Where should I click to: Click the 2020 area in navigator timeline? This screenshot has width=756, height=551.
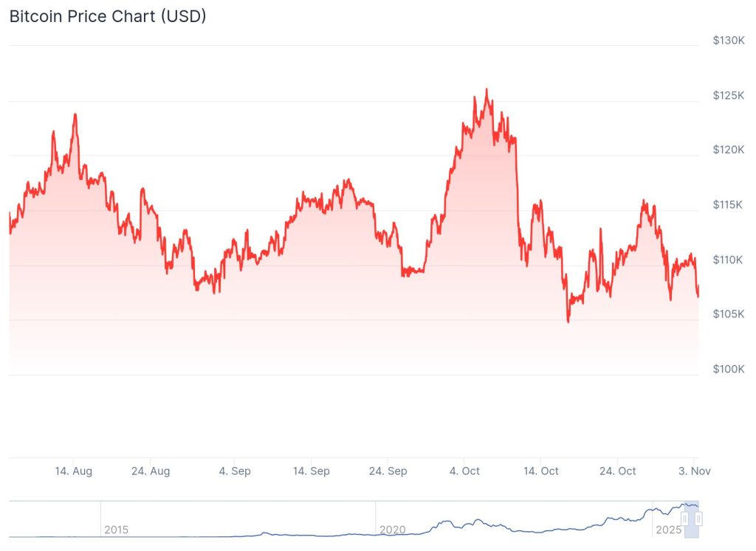(x=392, y=530)
